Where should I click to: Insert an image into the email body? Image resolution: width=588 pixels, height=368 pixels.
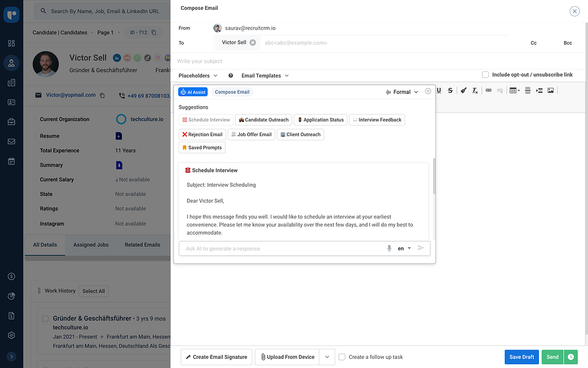pos(552,90)
